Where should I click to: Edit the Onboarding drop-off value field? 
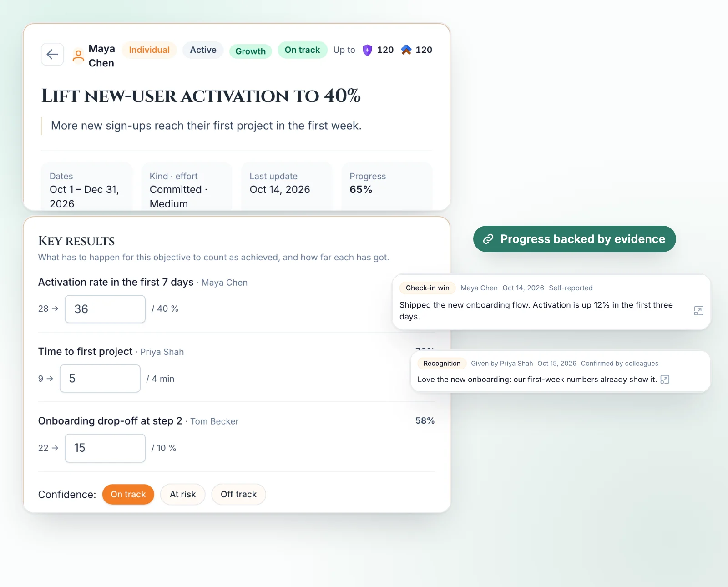tap(105, 448)
